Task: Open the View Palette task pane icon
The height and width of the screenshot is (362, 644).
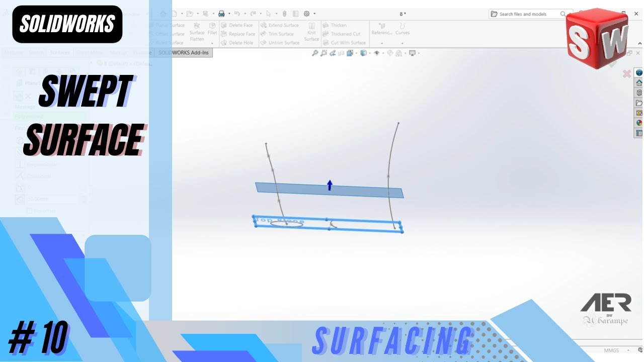Action: click(639, 113)
